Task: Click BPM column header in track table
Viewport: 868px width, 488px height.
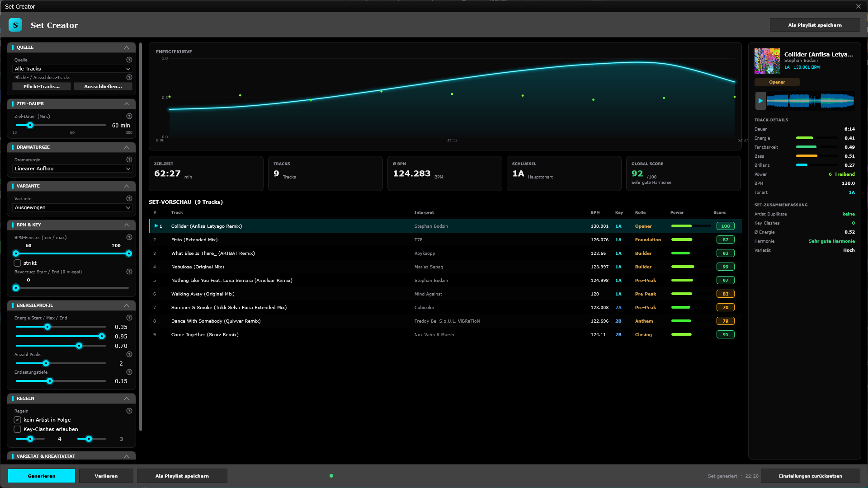Action: coord(595,212)
